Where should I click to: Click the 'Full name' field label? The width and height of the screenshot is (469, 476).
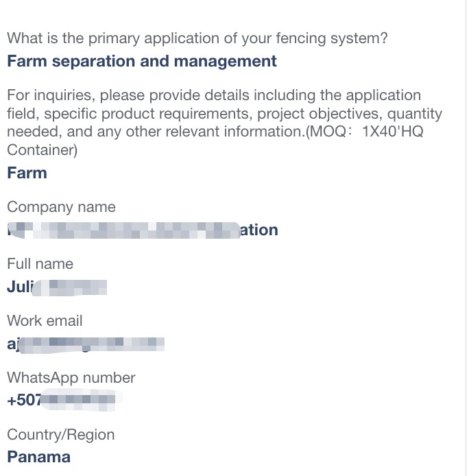click(40, 264)
